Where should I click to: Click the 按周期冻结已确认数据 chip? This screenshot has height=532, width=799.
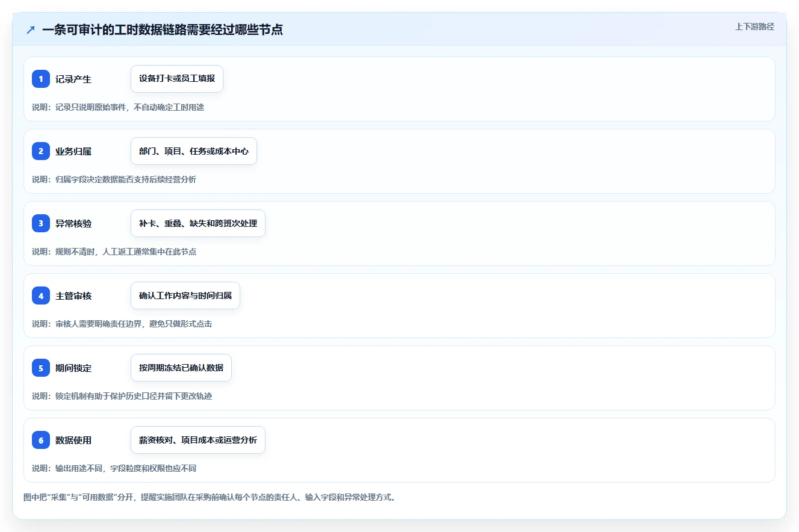(181, 368)
